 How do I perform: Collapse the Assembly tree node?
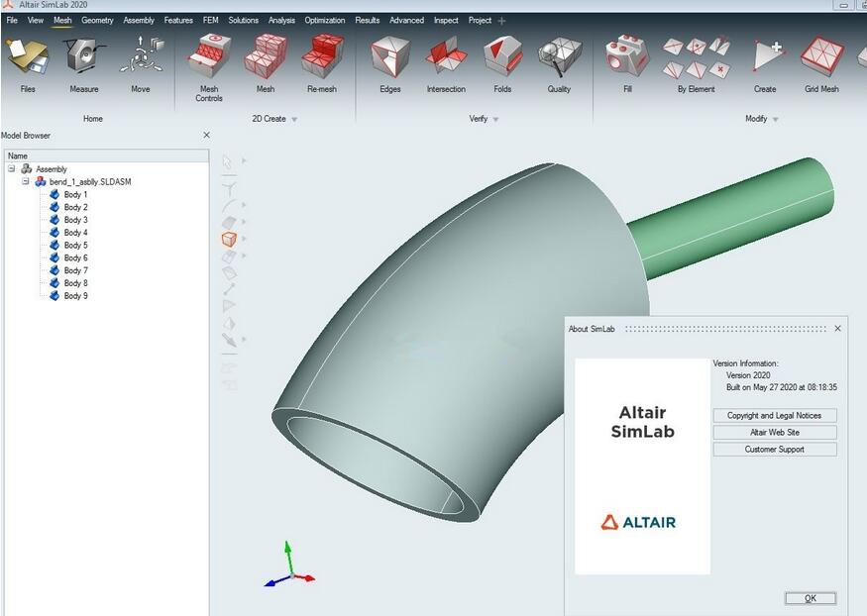(x=11, y=168)
